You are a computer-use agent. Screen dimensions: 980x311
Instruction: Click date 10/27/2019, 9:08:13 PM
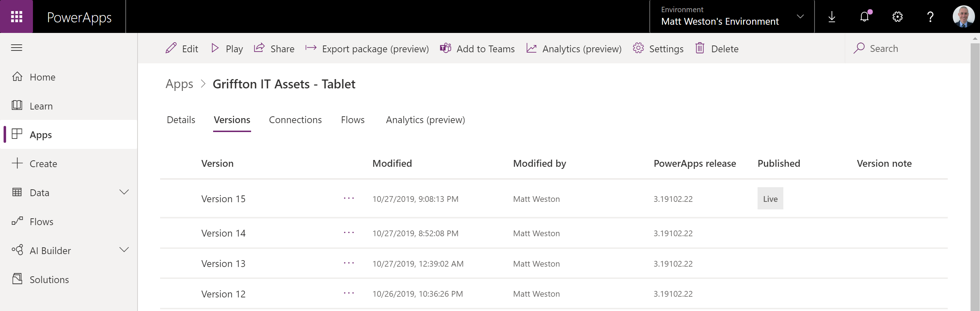pyautogui.click(x=415, y=199)
